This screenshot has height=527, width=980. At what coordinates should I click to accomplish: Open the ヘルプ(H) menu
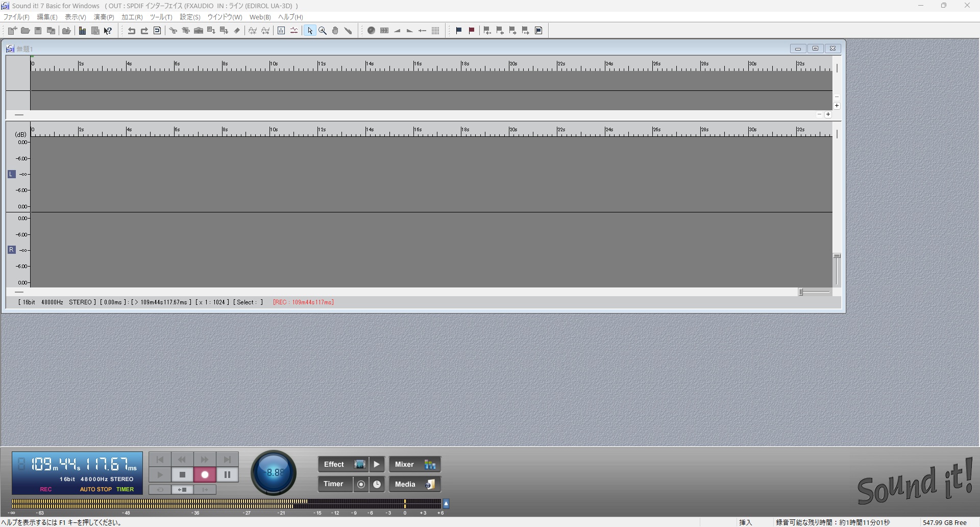[290, 17]
